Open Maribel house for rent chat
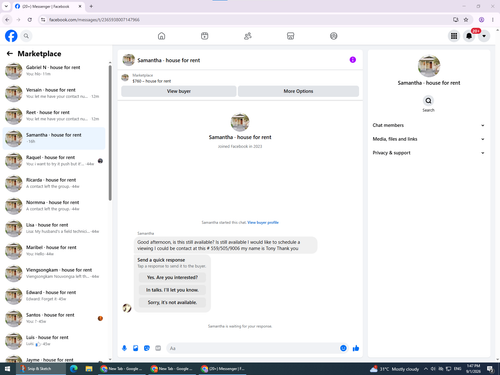Screen dimensions: 500x375 pos(54,251)
